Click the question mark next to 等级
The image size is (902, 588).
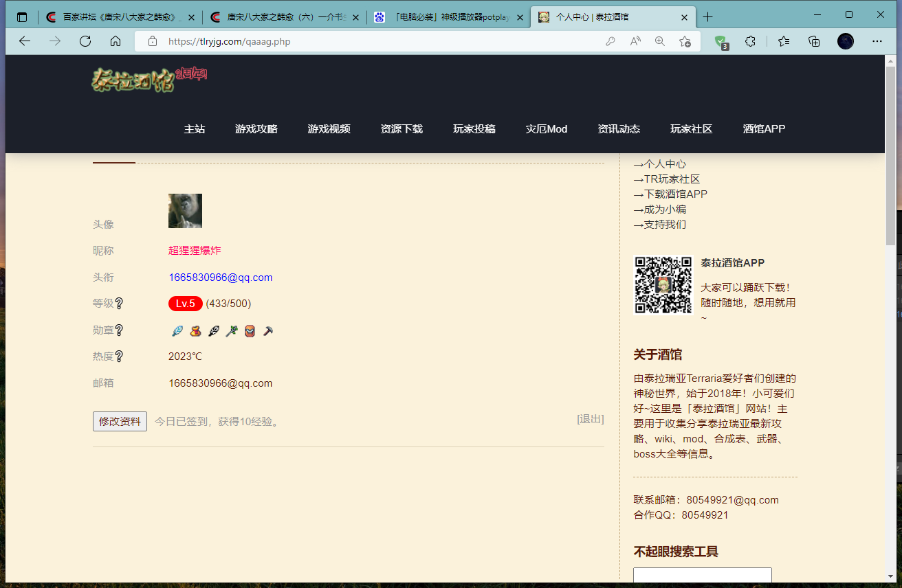pos(119,304)
